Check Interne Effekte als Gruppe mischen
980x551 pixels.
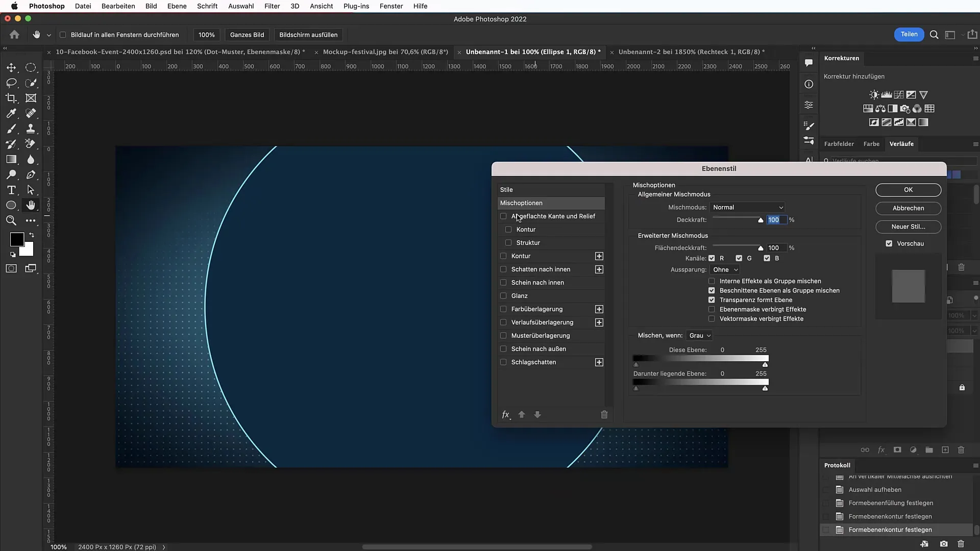click(x=712, y=281)
